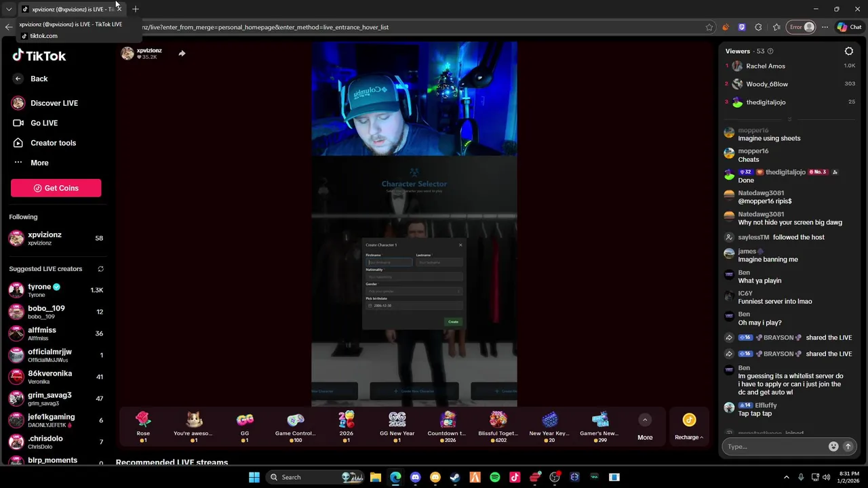Send the You're awesome gift

click(x=193, y=426)
